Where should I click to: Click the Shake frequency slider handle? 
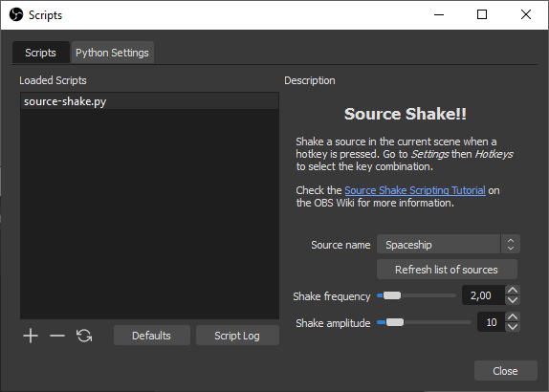pos(392,295)
